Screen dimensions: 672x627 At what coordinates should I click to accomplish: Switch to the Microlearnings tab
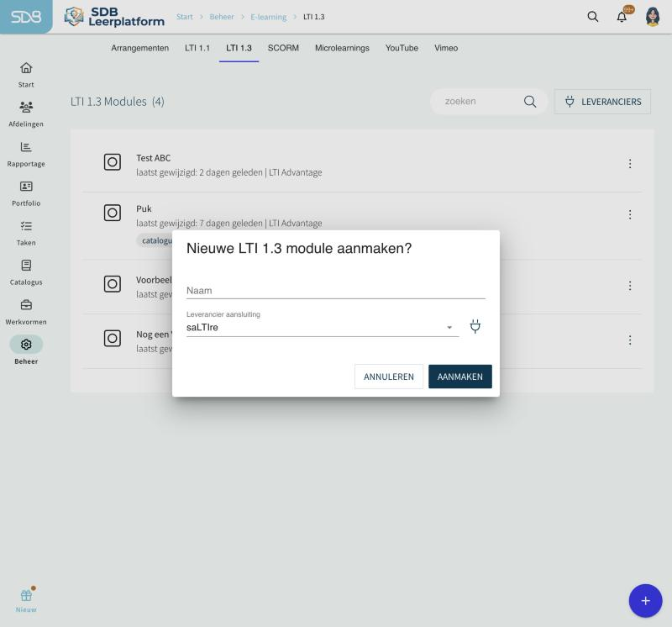pos(342,48)
